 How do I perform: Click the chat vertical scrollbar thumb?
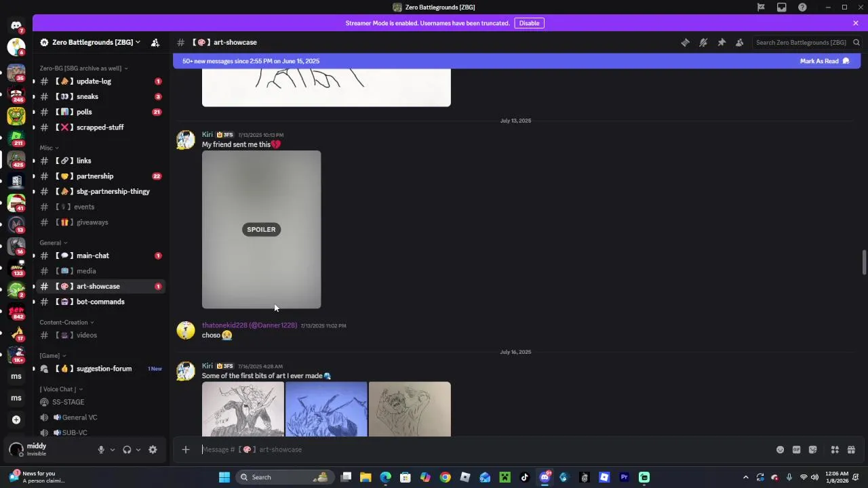[x=864, y=262]
